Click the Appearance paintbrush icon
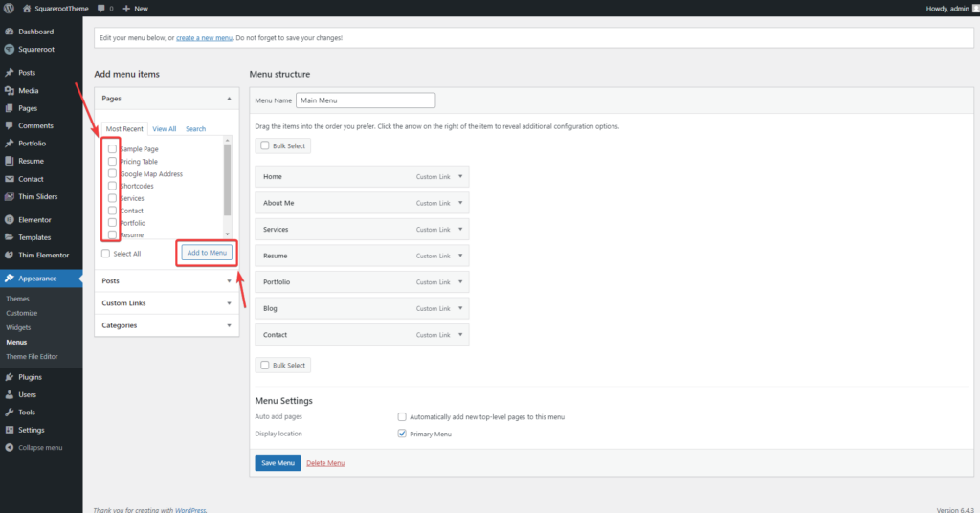The height and width of the screenshot is (513, 980). pos(10,279)
